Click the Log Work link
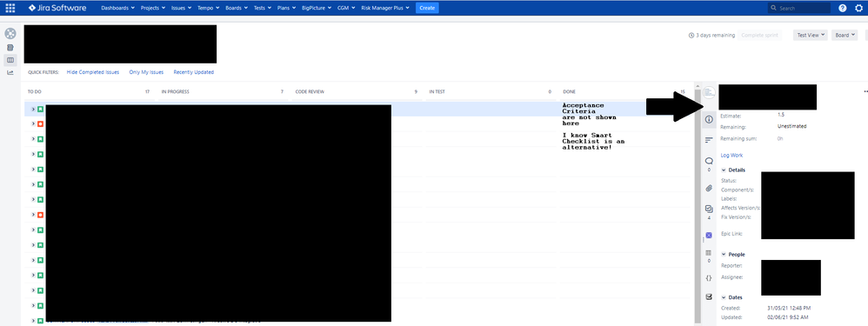The image size is (868, 326). [x=731, y=156]
